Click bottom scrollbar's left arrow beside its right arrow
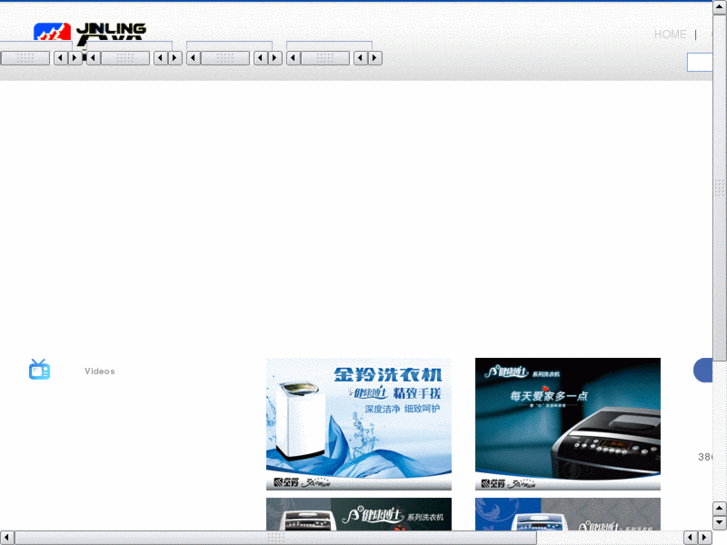 [690, 537]
